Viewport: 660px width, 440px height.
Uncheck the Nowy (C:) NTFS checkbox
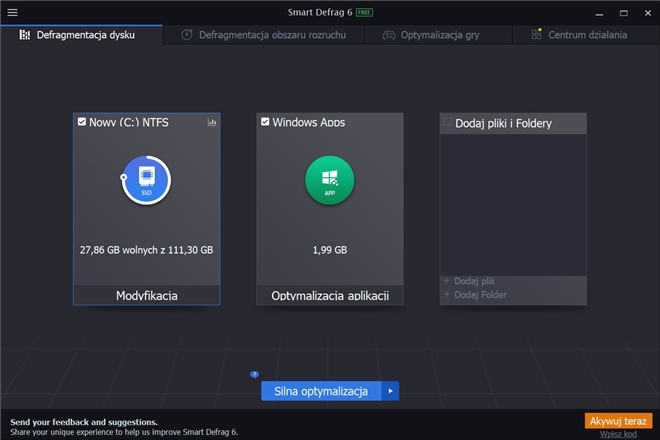pos(82,122)
